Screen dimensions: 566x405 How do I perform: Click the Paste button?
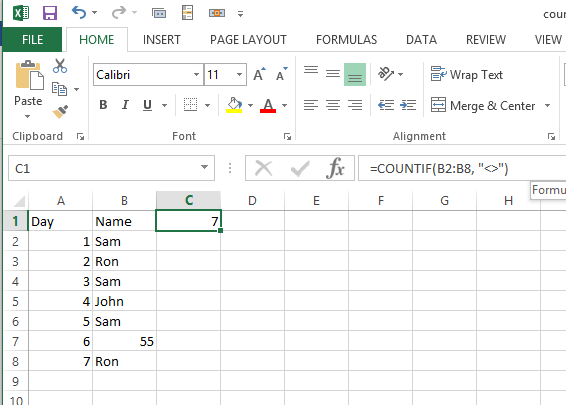pyautogui.click(x=28, y=89)
